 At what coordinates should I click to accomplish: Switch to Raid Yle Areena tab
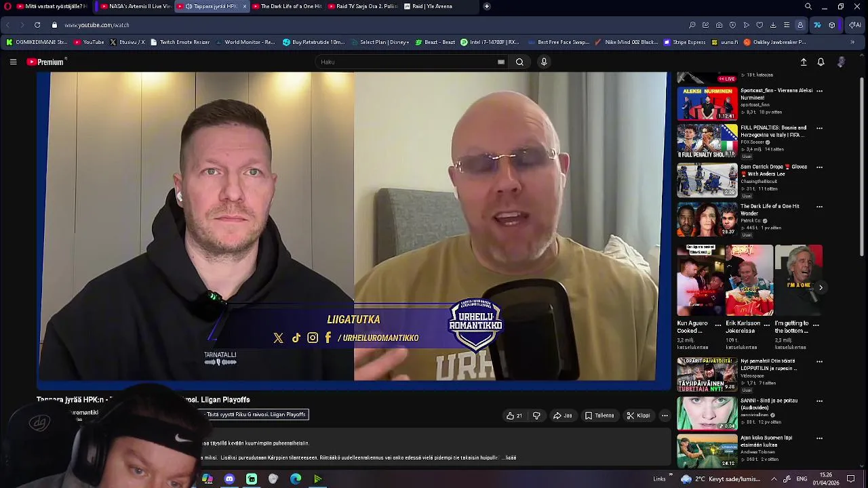[x=437, y=6]
